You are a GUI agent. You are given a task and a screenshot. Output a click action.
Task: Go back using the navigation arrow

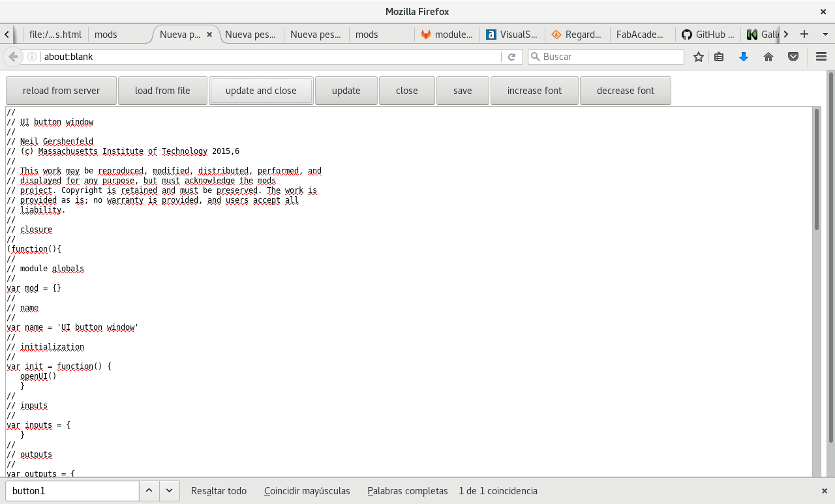[x=13, y=57]
